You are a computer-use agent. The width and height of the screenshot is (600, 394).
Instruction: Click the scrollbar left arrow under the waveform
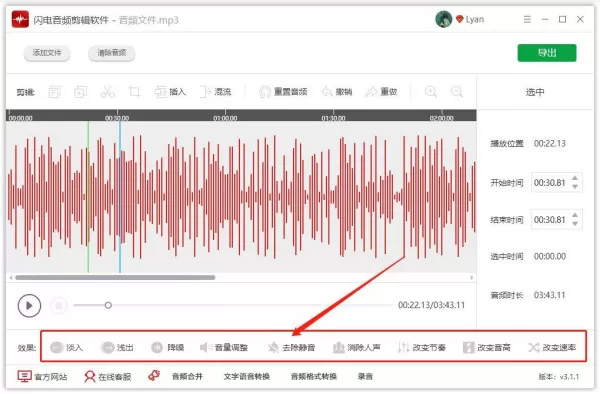click(11, 277)
